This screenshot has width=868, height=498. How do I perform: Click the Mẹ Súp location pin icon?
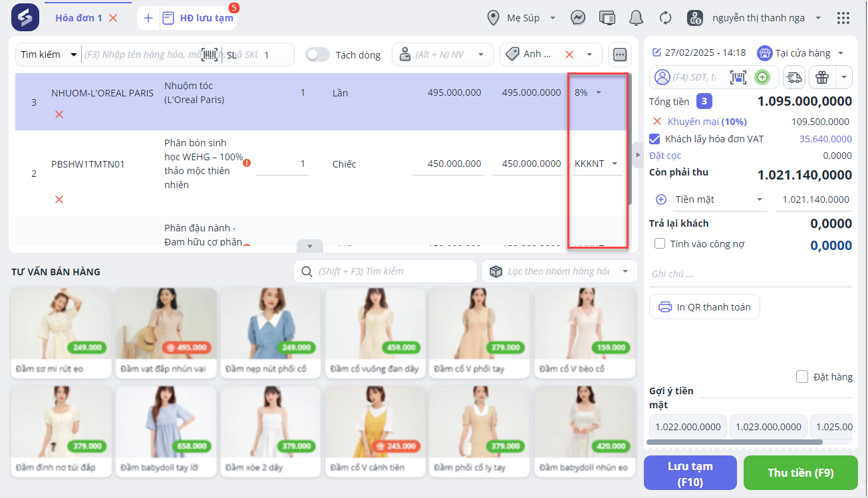(494, 18)
